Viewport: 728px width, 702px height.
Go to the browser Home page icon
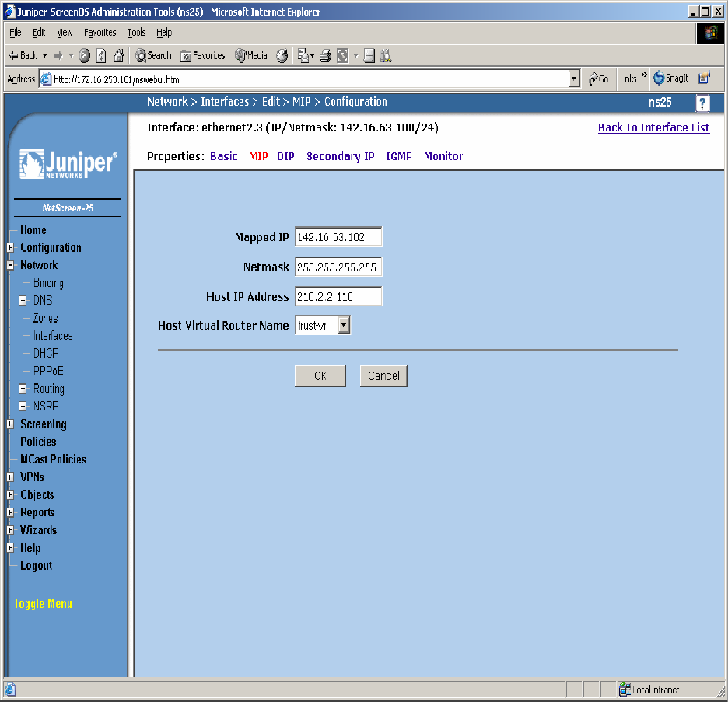click(119, 56)
